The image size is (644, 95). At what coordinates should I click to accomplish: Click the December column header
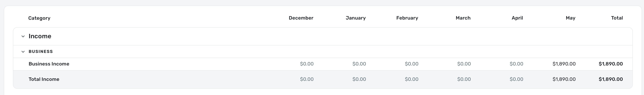(x=301, y=18)
